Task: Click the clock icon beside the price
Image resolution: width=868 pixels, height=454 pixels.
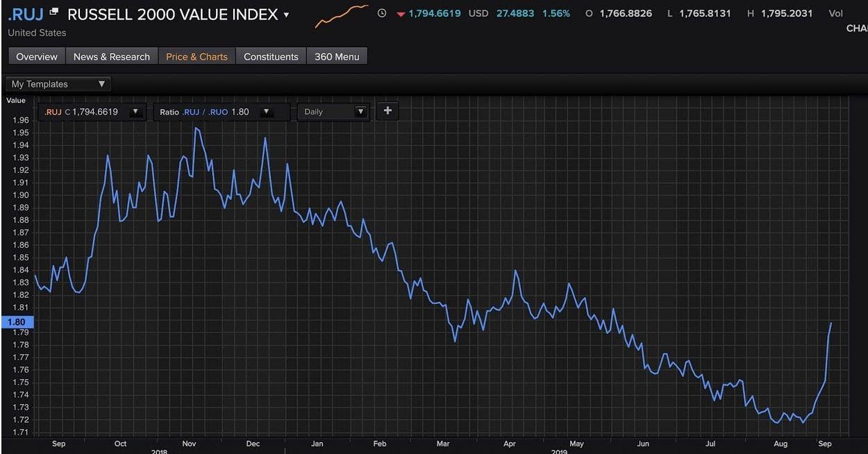Action: click(x=382, y=13)
